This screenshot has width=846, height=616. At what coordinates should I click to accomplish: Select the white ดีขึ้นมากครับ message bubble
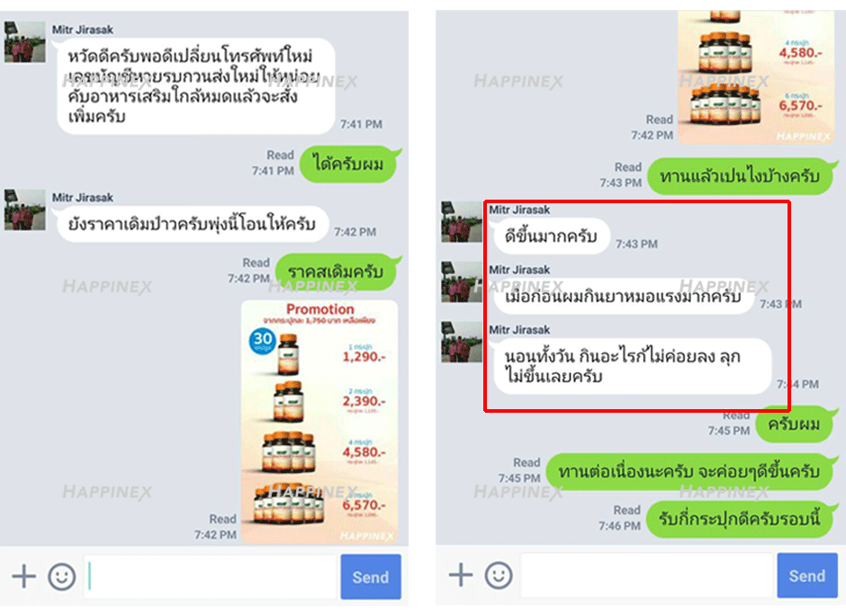(552, 236)
